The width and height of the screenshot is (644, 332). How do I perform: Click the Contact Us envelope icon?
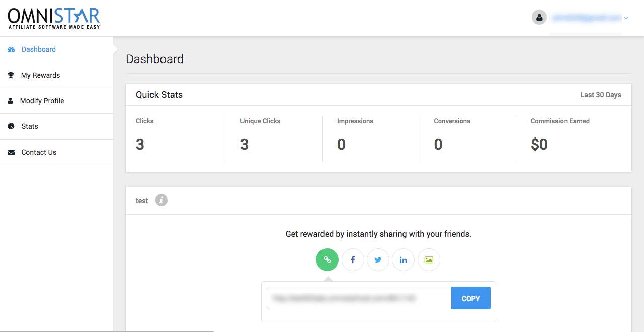pyautogui.click(x=11, y=152)
